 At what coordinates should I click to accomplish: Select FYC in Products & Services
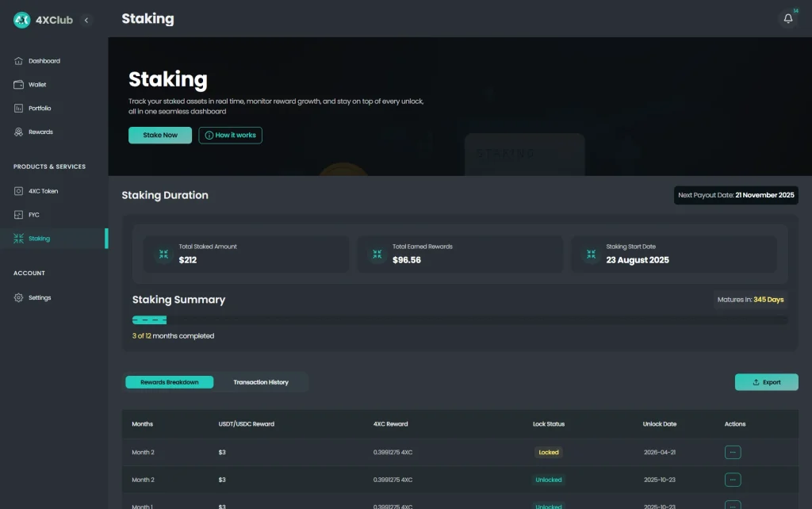point(33,215)
